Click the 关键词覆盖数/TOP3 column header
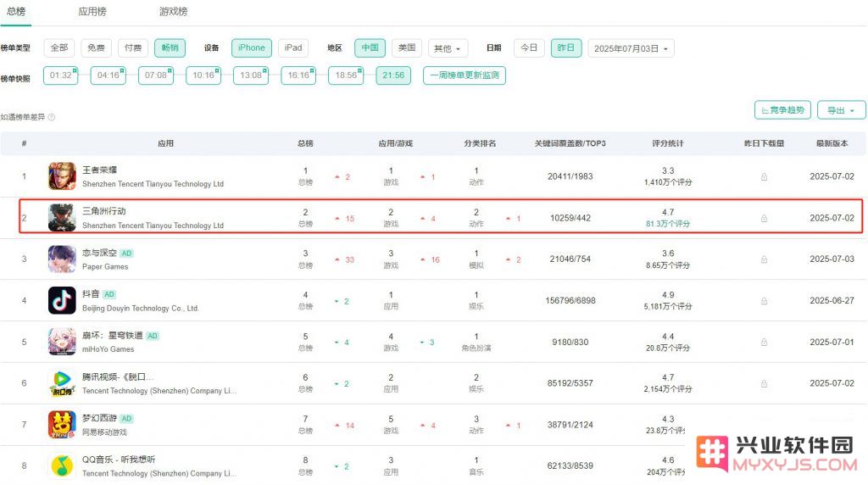 pyautogui.click(x=570, y=143)
